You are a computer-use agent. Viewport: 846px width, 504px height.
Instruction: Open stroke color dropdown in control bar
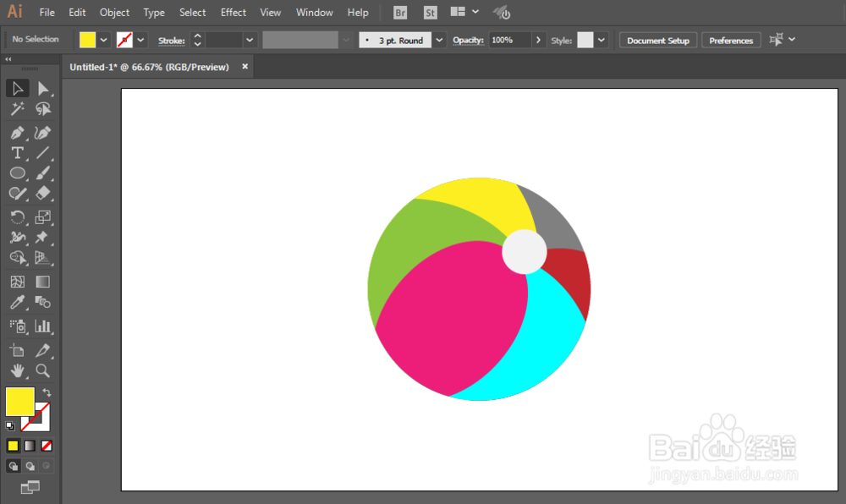(140, 40)
